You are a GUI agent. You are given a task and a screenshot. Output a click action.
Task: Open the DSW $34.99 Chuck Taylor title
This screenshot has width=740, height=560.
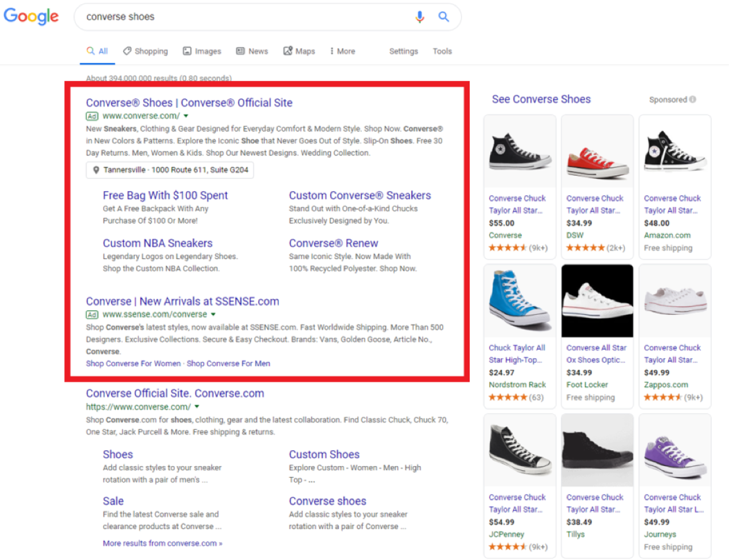click(x=595, y=204)
